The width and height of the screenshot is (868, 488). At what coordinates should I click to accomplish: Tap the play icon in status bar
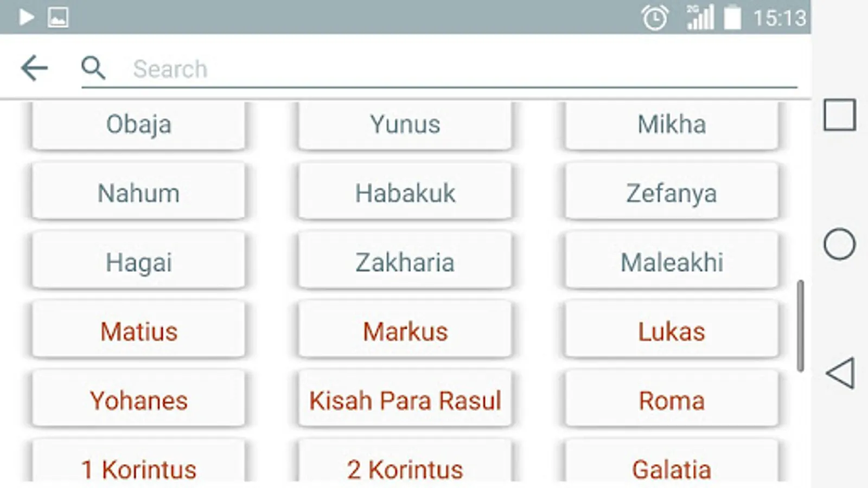click(25, 17)
